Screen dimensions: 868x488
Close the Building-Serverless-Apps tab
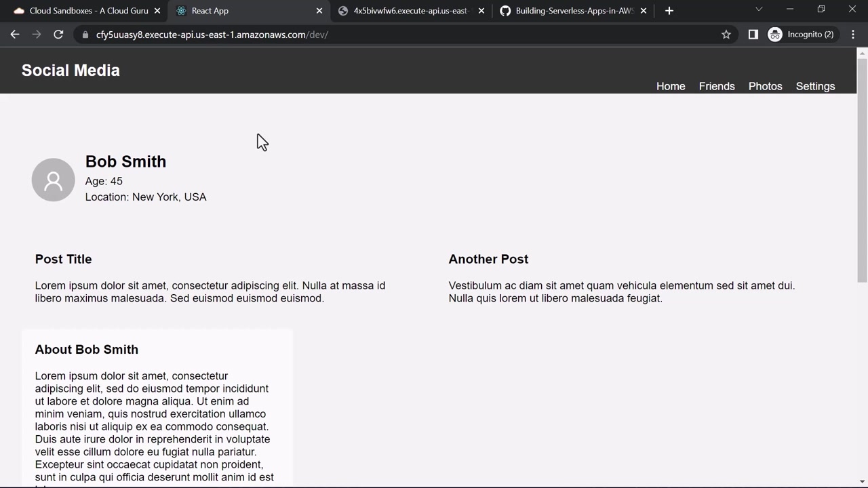click(x=644, y=11)
